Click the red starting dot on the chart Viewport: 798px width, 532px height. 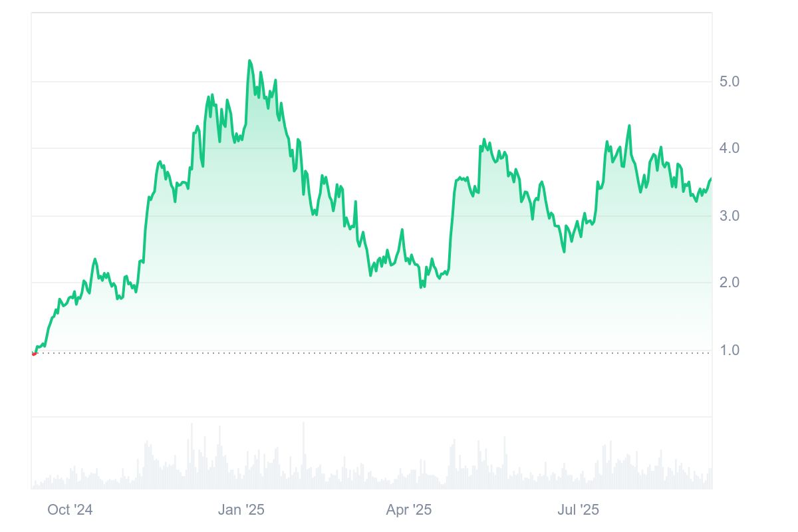point(34,353)
